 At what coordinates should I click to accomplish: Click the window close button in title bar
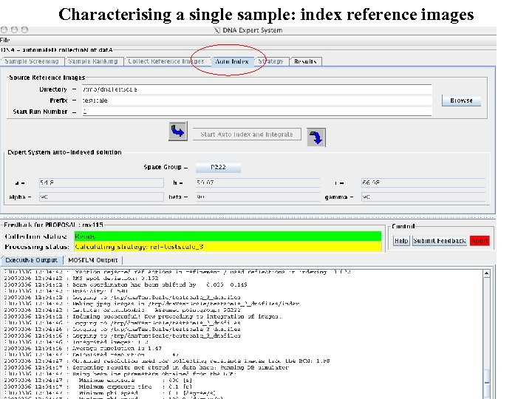point(4,30)
